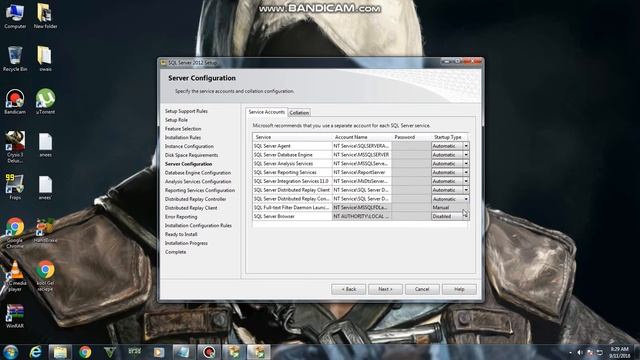Click the Back button

(348, 289)
